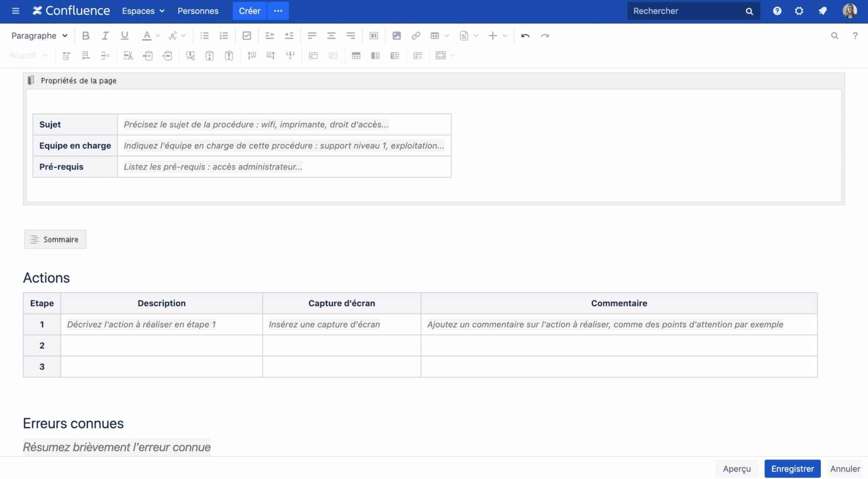Toggle italic formatting
Screen dimensions: 868x479
coord(105,36)
